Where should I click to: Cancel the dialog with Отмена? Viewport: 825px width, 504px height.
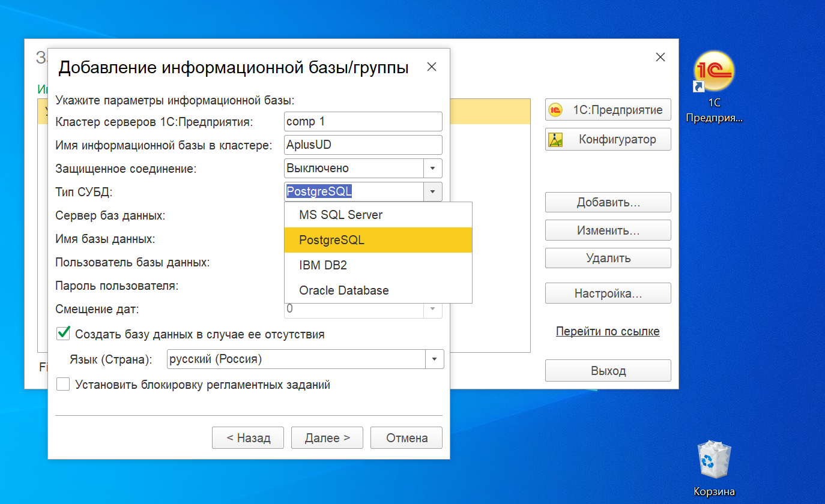coord(406,438)
